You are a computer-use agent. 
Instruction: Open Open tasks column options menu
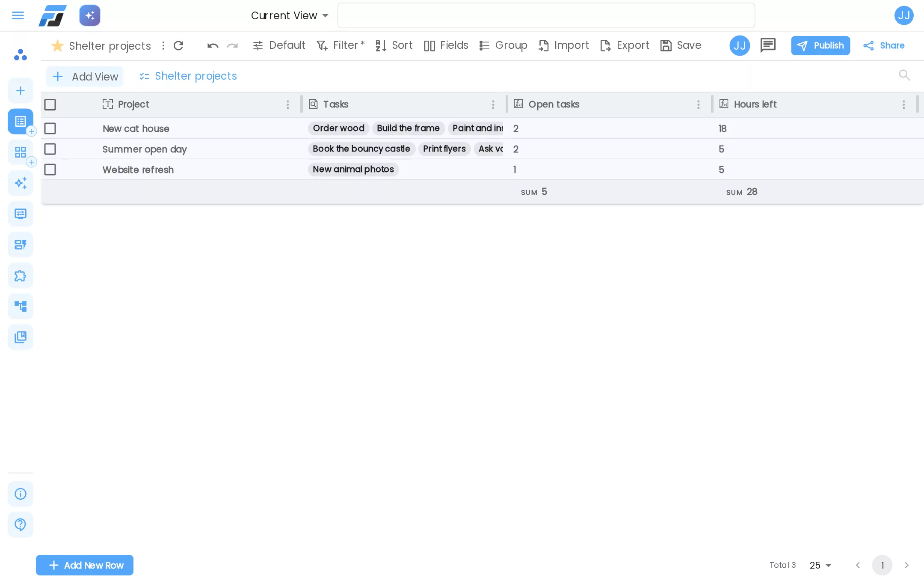(x=698, y=104)
